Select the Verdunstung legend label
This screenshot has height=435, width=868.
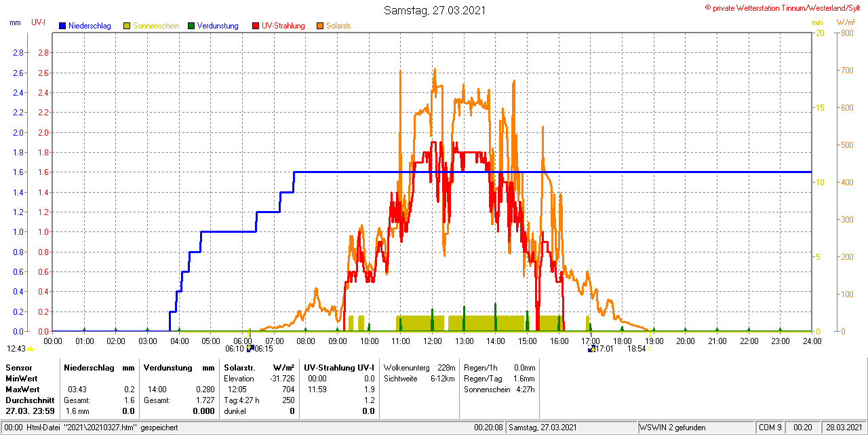(218, 26)
